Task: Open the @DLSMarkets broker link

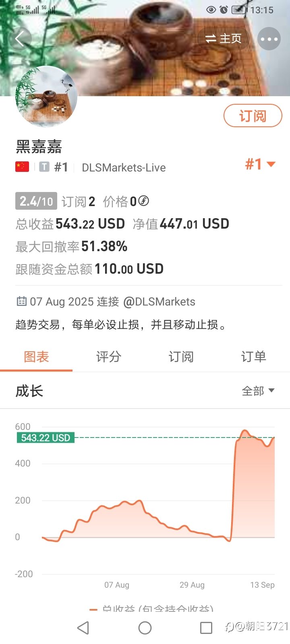Action: [x=159, y=301]
